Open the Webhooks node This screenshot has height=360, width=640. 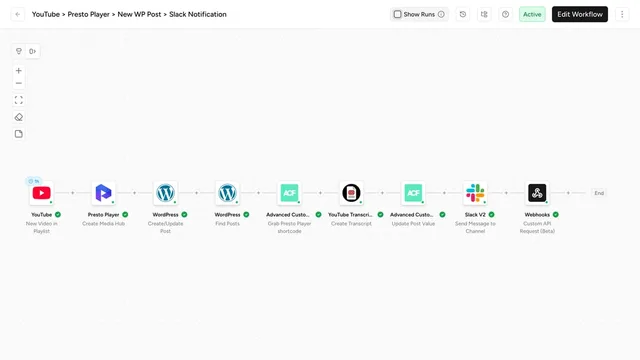pos(537,193)
